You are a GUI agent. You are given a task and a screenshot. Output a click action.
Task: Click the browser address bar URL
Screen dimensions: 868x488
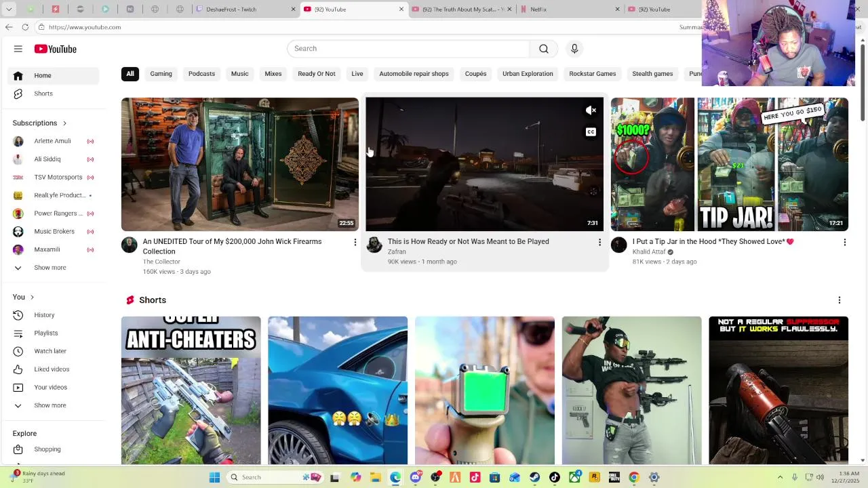pos(85,27)
